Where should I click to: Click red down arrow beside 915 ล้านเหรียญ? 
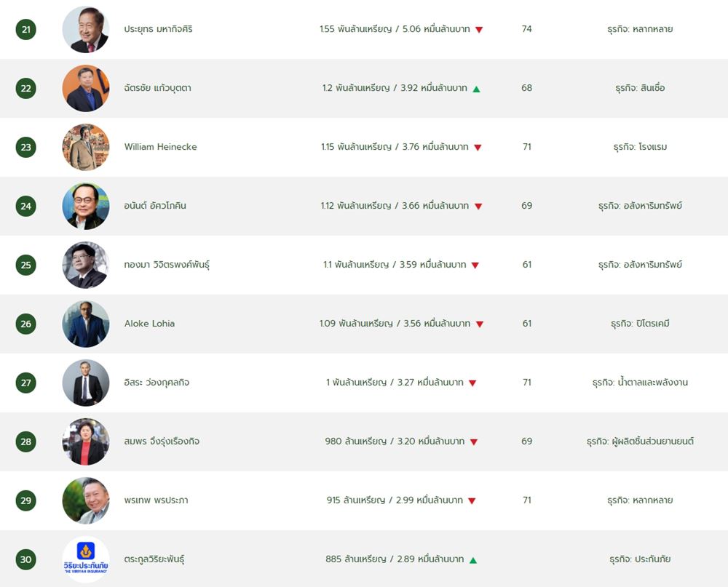[x=472, y=501]
